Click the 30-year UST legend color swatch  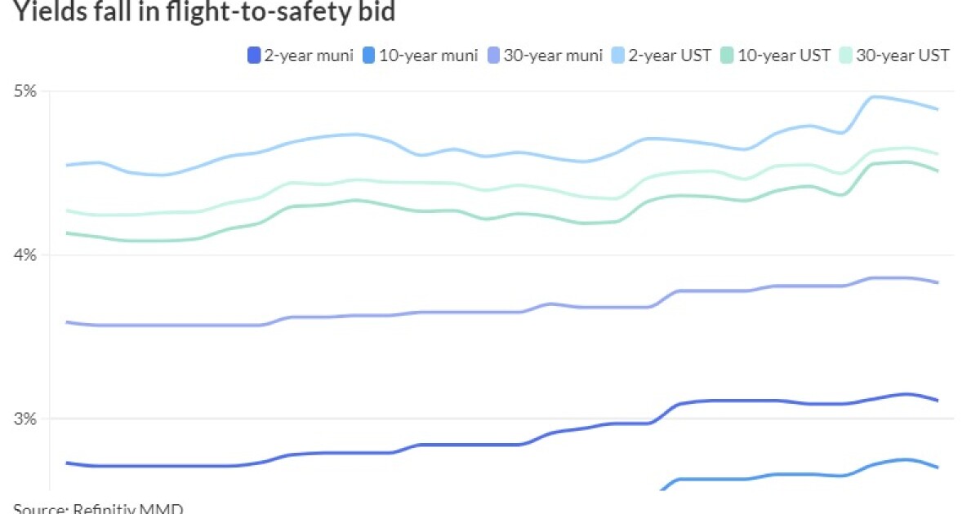[x=847, y=55]
